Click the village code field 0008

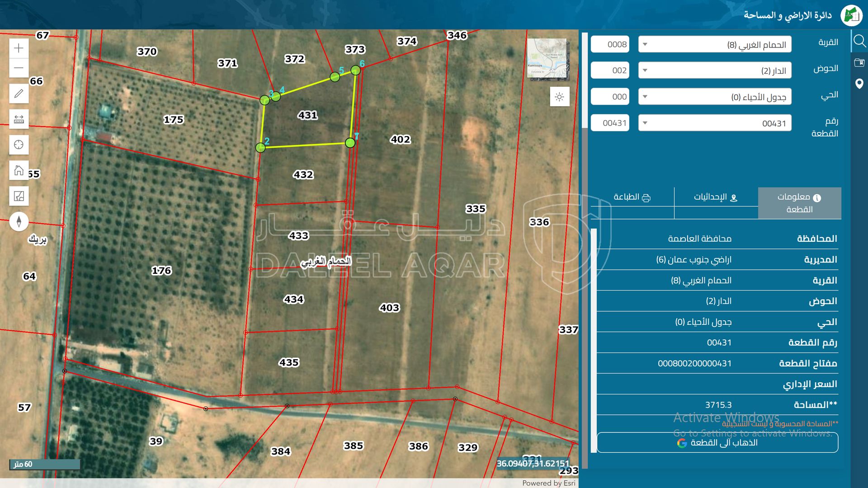610,44
